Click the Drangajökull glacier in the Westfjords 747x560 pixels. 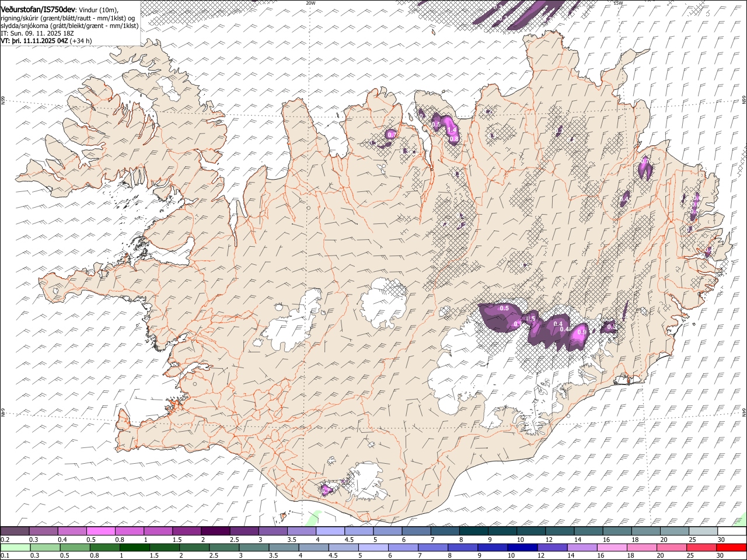click(169, 87)
